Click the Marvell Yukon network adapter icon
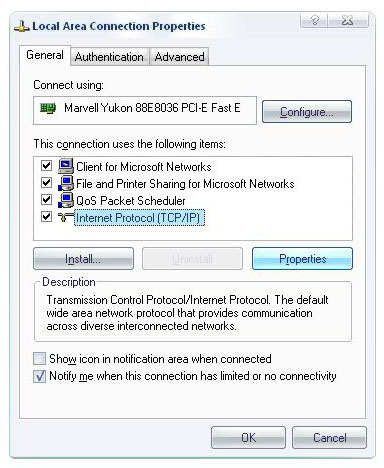 click(48, 108)
